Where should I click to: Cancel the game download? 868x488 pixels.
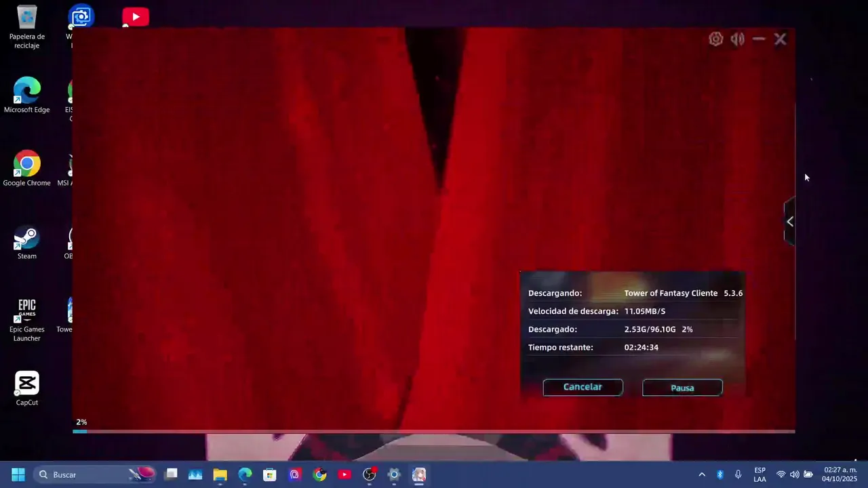pyautogui.click(x=583, y=387)
